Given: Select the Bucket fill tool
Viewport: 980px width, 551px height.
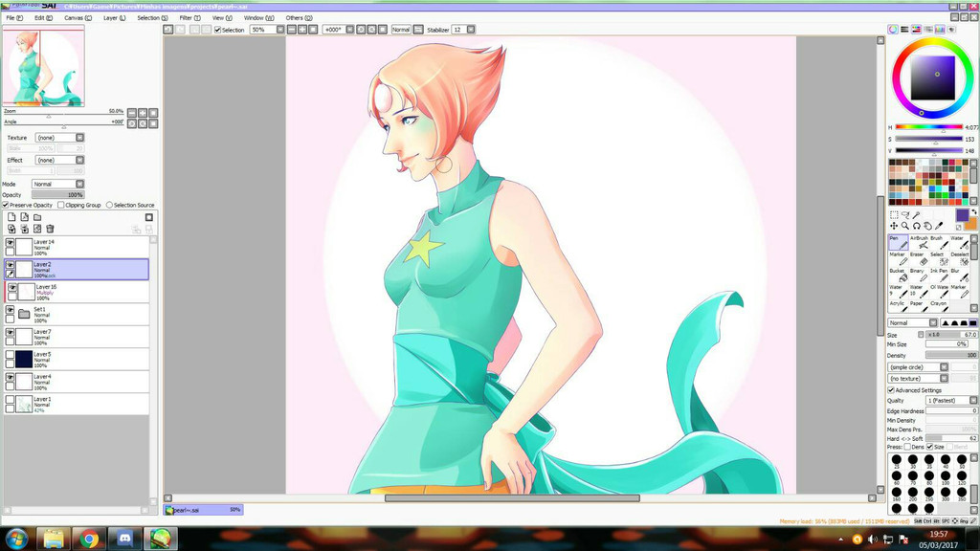Looking at the screenshot, I should coord(898,275).
